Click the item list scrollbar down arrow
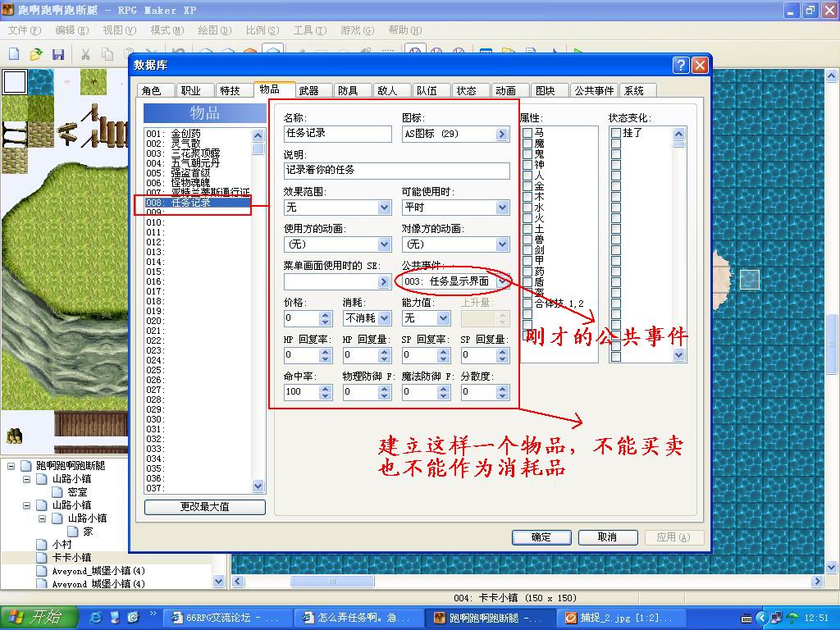 click(258, 486)
